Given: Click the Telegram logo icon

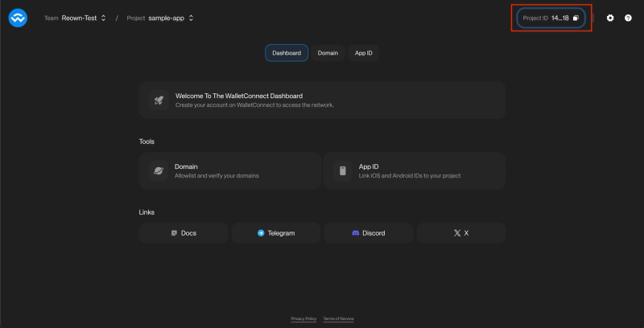Looking at the screenshot, I should (261, 233).
